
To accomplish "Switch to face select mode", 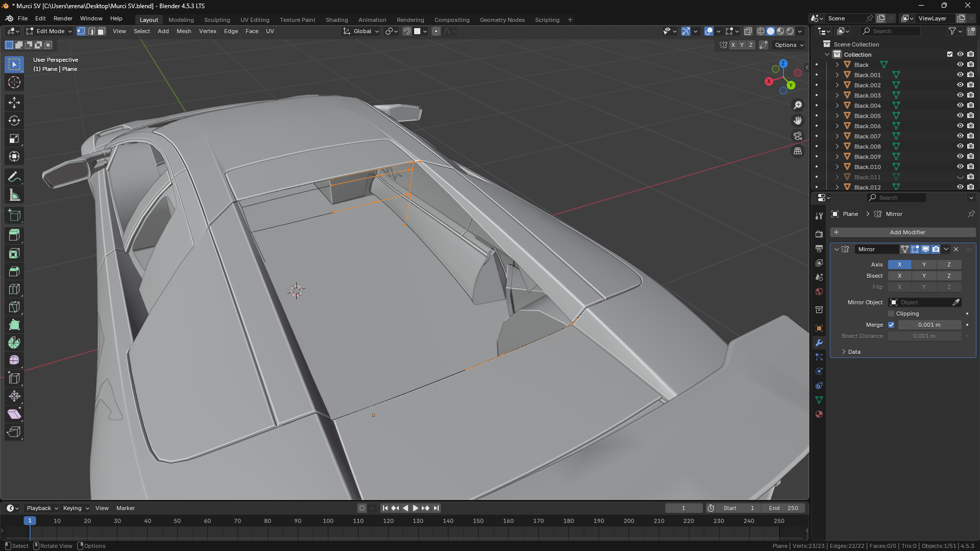I will click(x=101, y=31).
